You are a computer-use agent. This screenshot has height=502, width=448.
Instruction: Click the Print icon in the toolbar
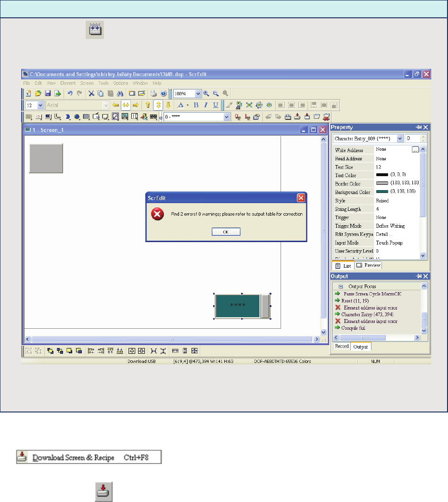pyautogui.click(x=154, y=93)
